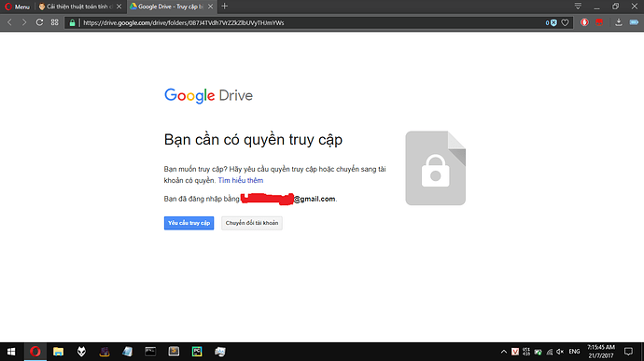Toggle the battery saver icon
The width and height of the screenshot is (644, 361).
pos(634,22)
